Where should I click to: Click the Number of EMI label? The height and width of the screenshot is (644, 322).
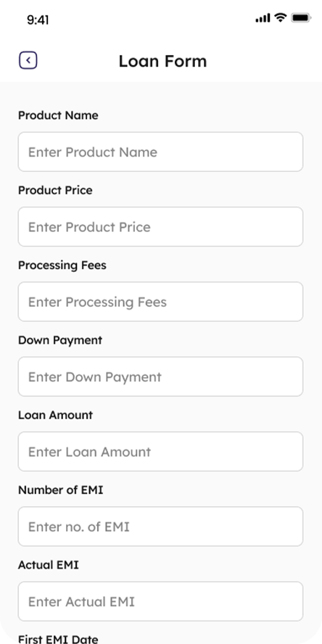[x=60, y=490]
